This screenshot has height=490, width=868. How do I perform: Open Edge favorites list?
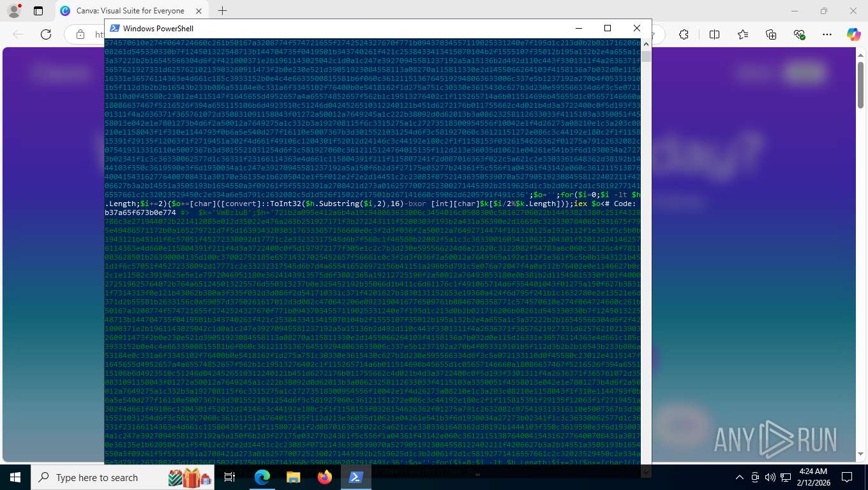(743, 34)
